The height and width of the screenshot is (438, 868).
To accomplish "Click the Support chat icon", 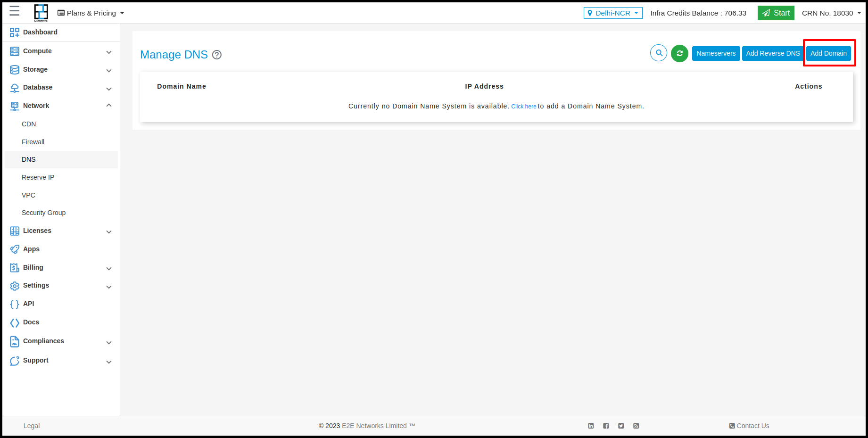I will click(15, 361).
